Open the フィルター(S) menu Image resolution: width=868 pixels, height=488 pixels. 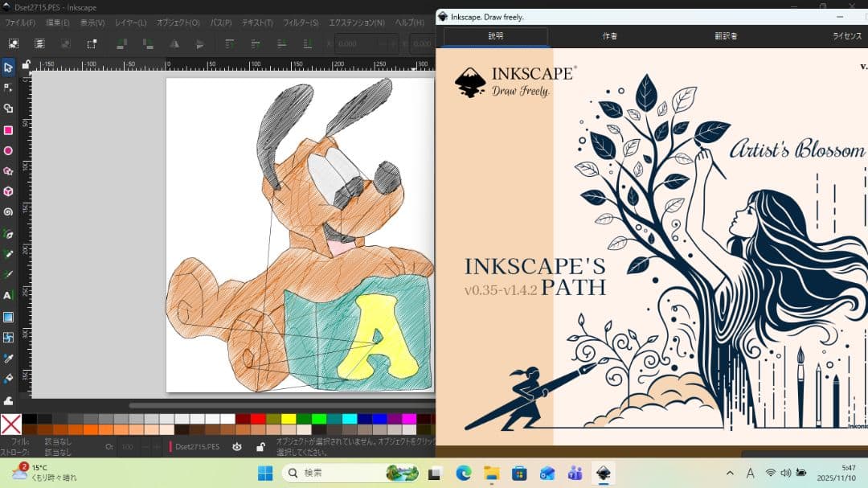301,23
